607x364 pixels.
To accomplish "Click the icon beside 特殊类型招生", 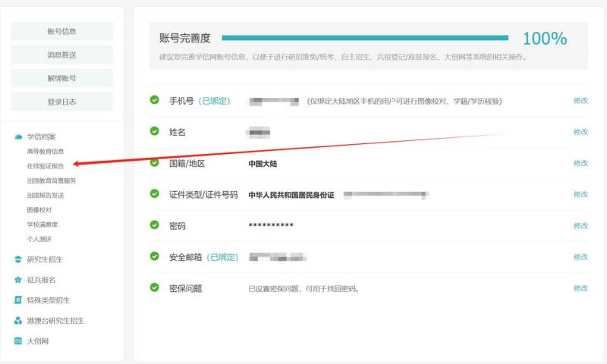I will tap(18, 300).
